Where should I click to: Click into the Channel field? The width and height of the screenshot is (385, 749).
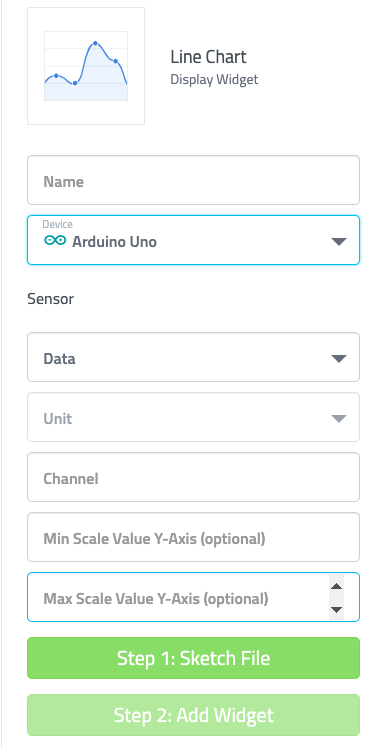193,477
